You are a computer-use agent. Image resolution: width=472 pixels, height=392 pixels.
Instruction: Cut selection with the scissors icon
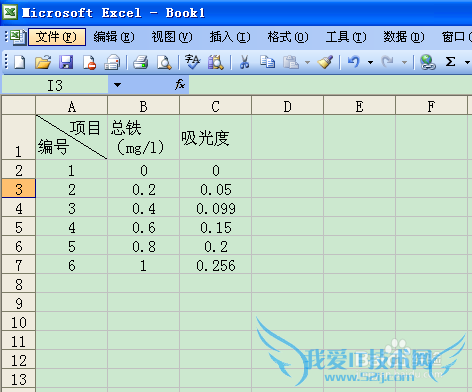click(x=244, y=62)
